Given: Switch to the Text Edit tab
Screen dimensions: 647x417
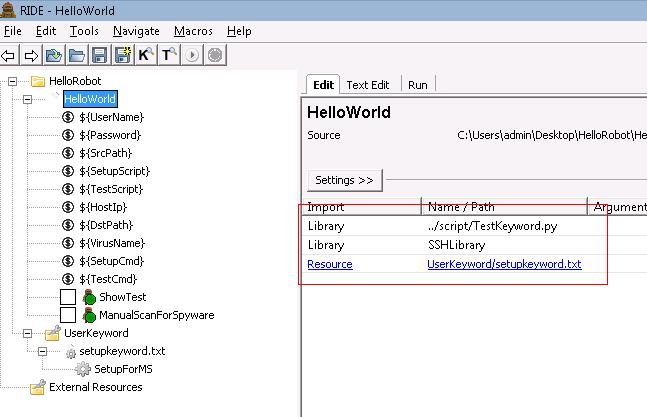Looking at the screenshot, I should pyautogui.click(x=368, y=85).
